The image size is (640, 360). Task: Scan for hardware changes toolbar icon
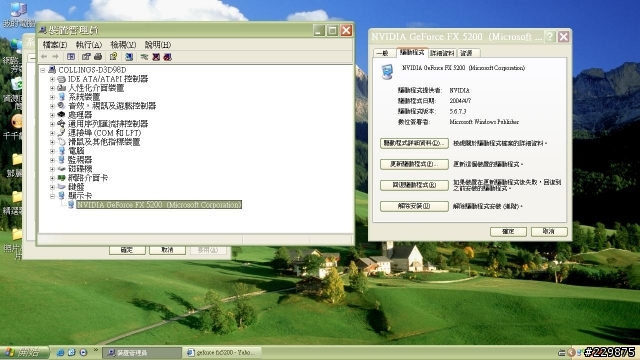[x=129, y=57]
